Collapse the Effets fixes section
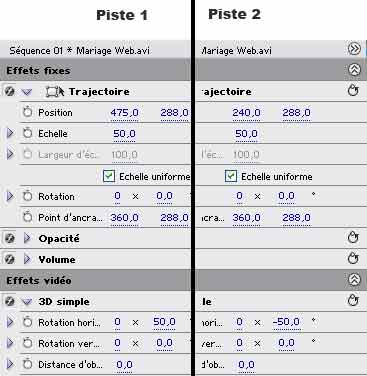The height and width of the screenshot is (376, 367). (354, 70)
